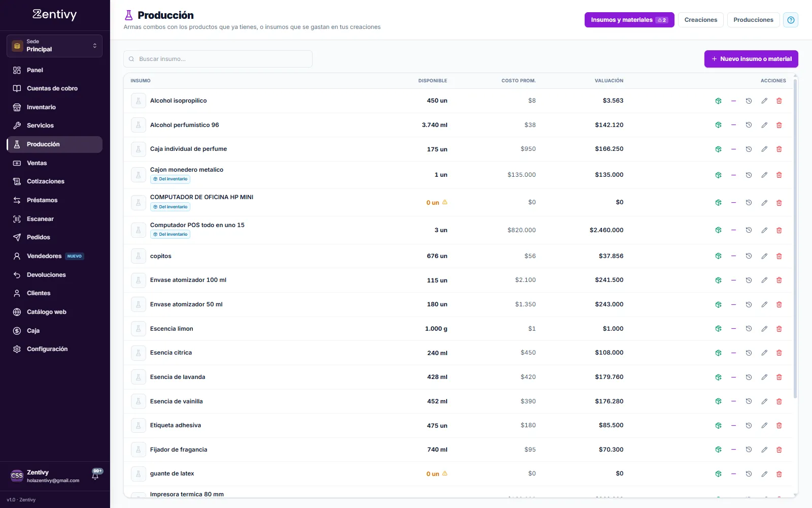Screen dimensions: 812x508
Task: Select the '3.740 ml' available quantity
Action: coord(434,125)
